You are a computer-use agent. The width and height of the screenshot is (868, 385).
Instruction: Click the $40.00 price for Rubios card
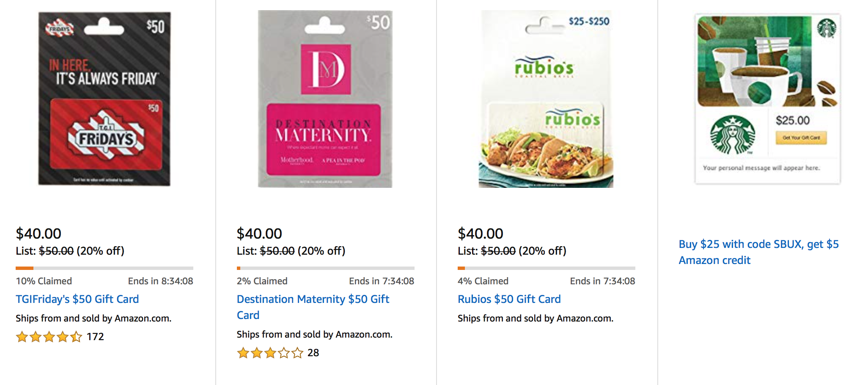click(x=480, y=234)
